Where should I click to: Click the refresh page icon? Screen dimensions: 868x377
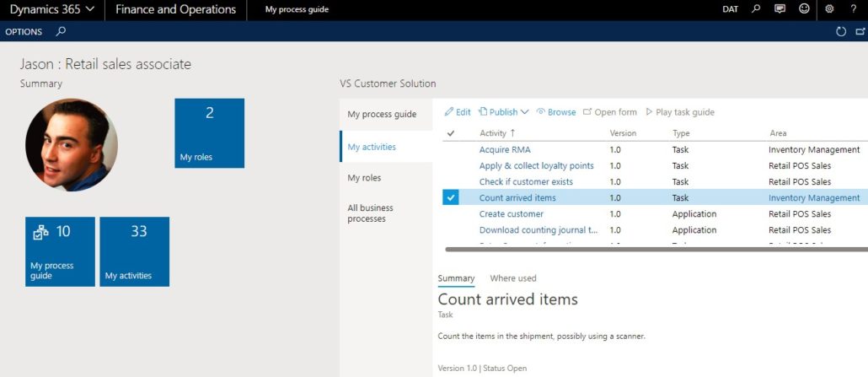pyautogui.click(x=841, y=31)
